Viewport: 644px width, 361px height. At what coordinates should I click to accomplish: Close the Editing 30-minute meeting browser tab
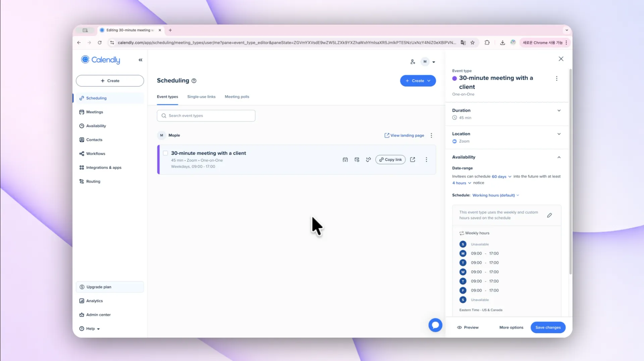point(160,30)
